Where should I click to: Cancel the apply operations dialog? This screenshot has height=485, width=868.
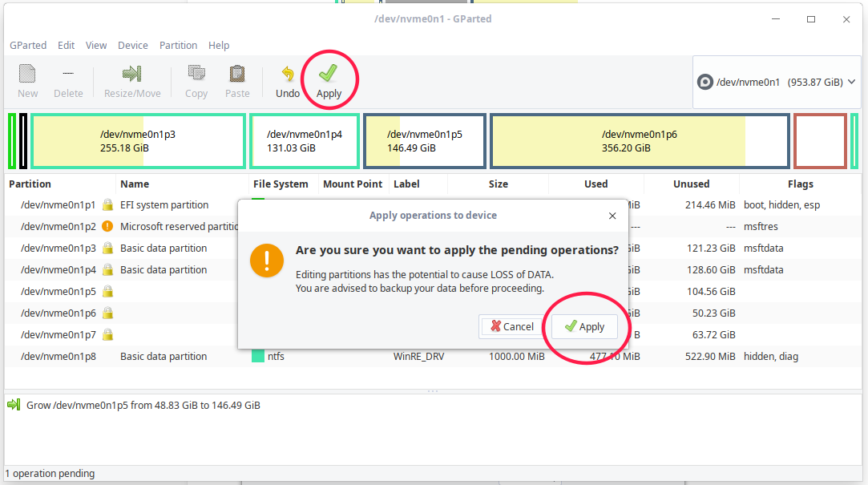tap(511, 326)
